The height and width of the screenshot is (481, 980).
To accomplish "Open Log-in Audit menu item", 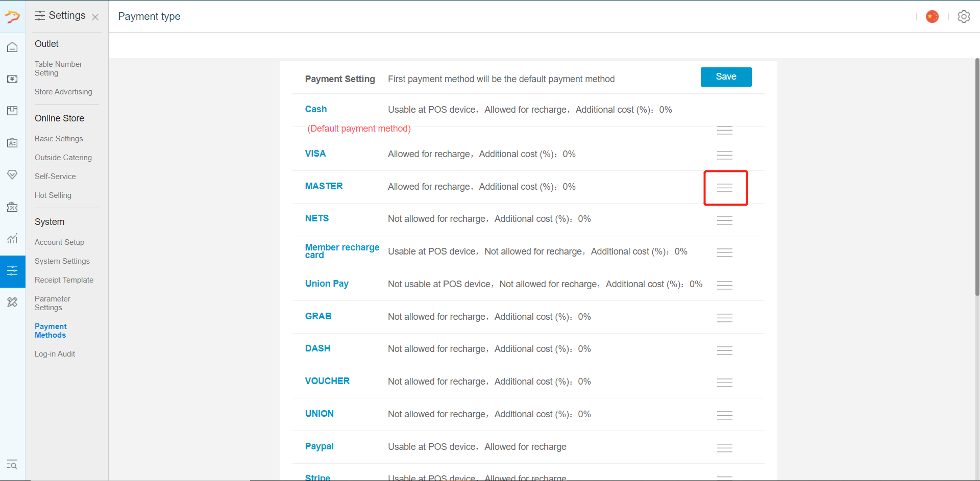I will tap(55, 354).
